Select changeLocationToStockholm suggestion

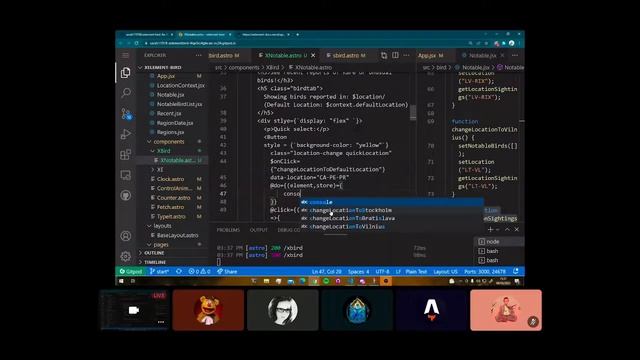coord(392,210)
